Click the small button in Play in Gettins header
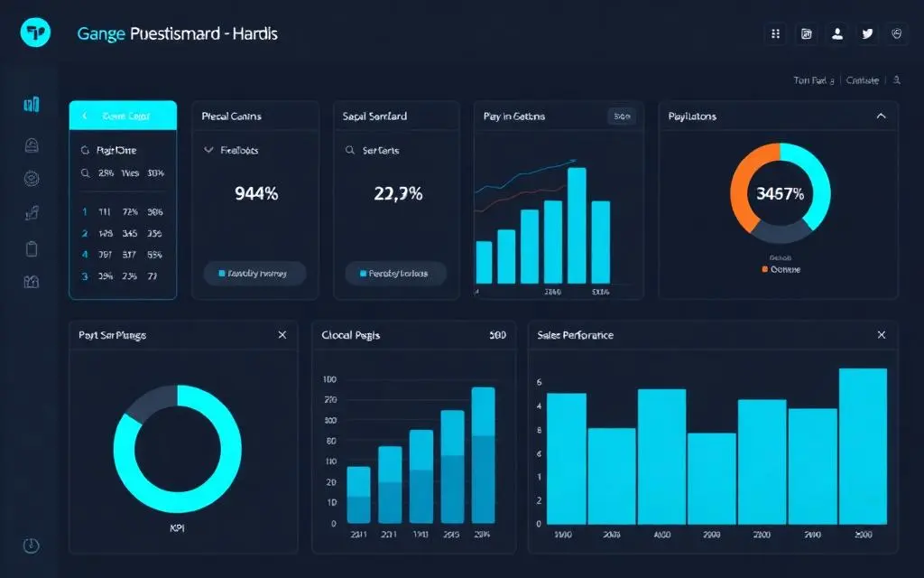 [622, 117]
